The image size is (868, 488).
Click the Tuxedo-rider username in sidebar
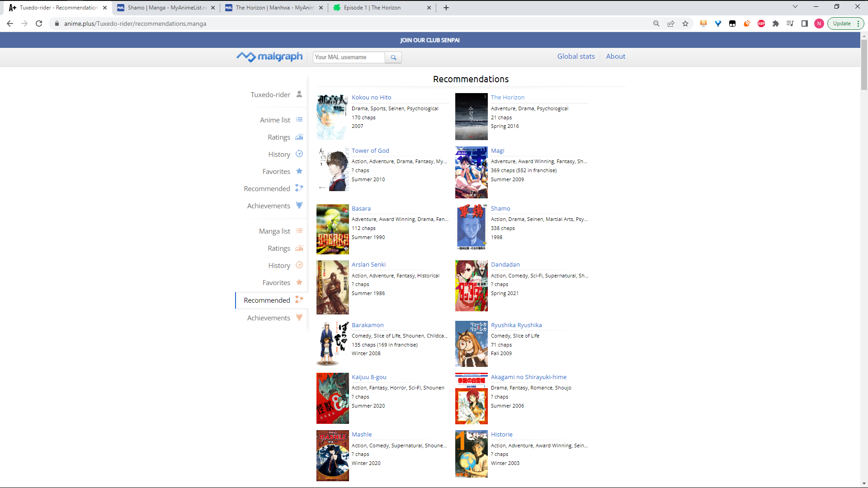270,94
